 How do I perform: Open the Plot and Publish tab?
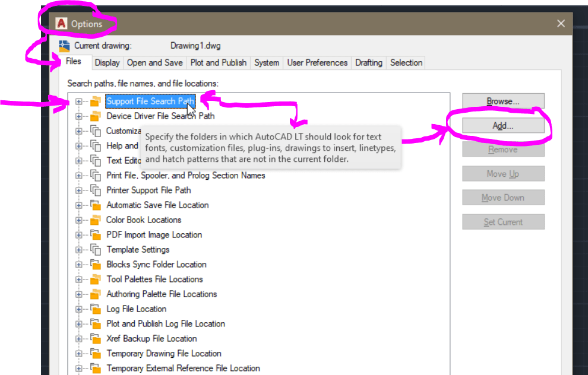[x=217, y=62]
